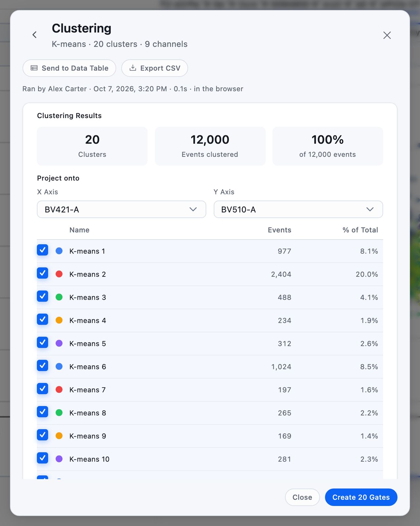Select the K-means 2 row name
The width and height of the screenshot is (420, 526).
point(88,274)
